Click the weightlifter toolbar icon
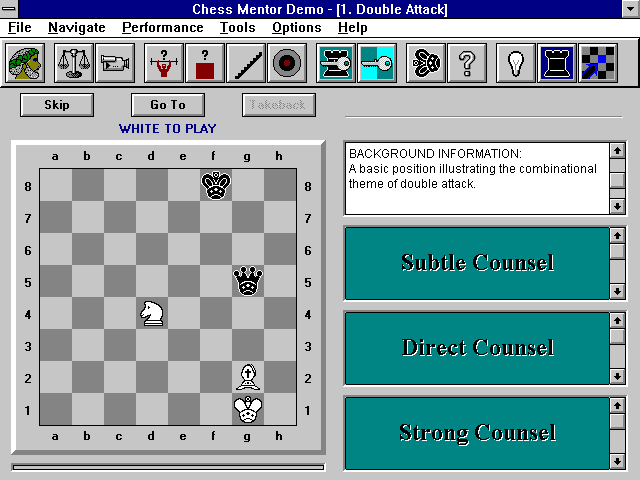The height and width of the screenshot is (480, 640). (x=162, y=63)
